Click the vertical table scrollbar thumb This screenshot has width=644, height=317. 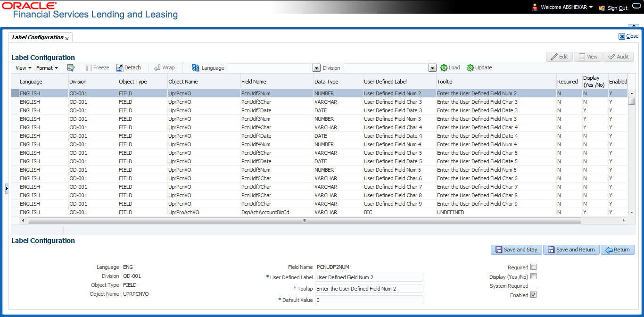tap(631, 100)
